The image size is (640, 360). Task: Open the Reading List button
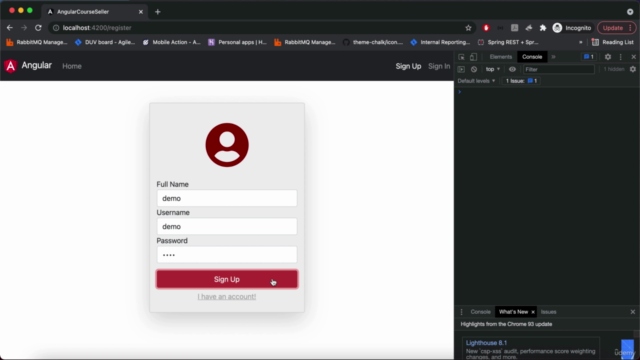tap(613, 42)
